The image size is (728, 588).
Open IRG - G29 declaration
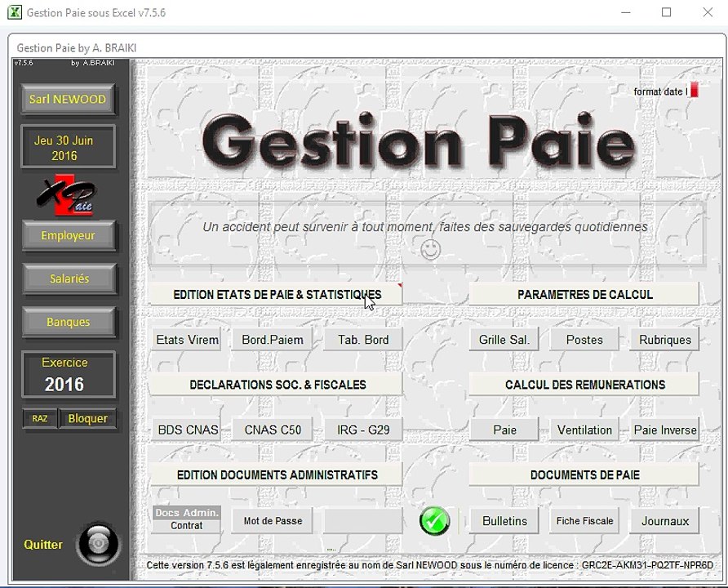363,430
